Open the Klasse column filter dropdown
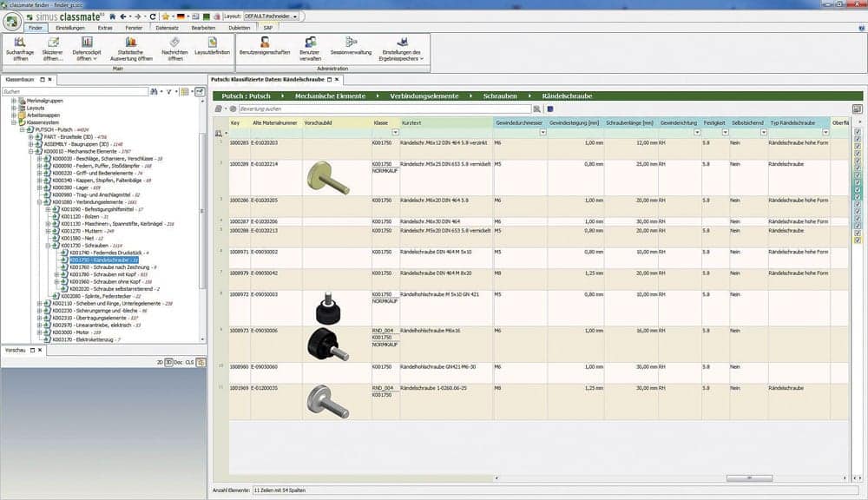 tap(395, 133)
